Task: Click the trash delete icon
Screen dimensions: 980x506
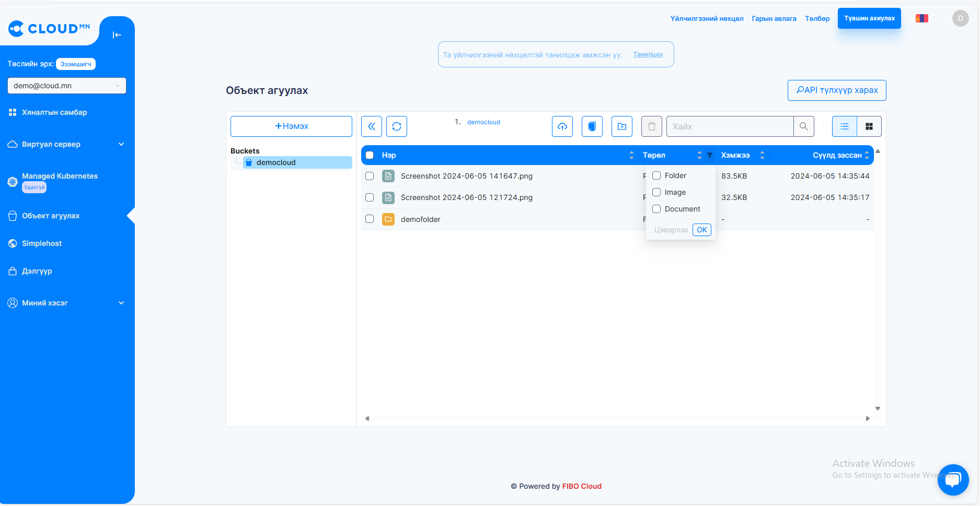Action: [652, 126]
